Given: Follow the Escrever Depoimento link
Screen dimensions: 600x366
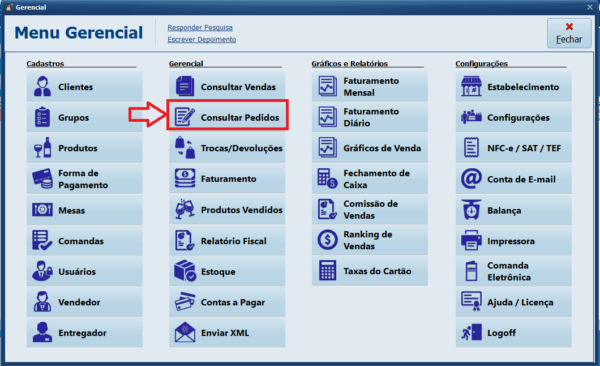Looking at the screenshot, I should click(202, 39).
